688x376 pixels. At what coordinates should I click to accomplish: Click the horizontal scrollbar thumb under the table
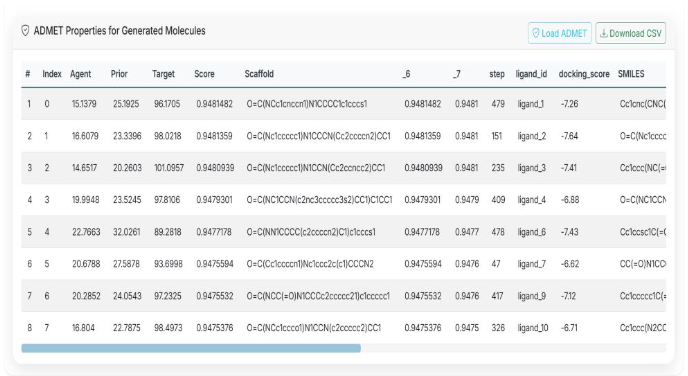pyautogui.click(x=191, y=348)
